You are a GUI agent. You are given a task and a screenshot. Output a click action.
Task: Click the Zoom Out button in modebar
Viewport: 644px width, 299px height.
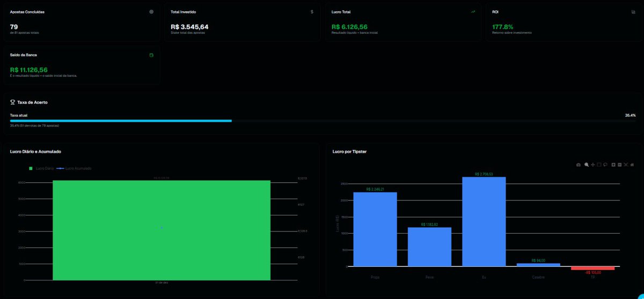click(x=620, y=165)
